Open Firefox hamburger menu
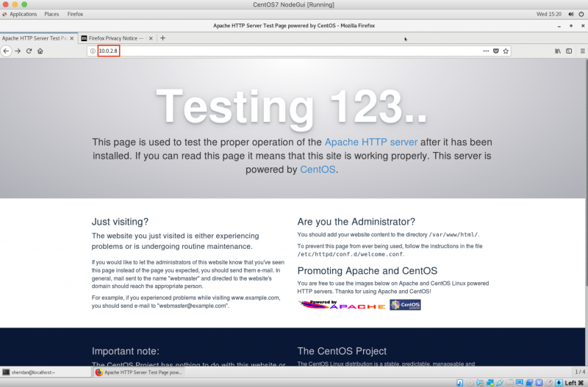Image resolution: width=588 pixels, height=387 pixels. pyautogui.click(x=582, y=51)
